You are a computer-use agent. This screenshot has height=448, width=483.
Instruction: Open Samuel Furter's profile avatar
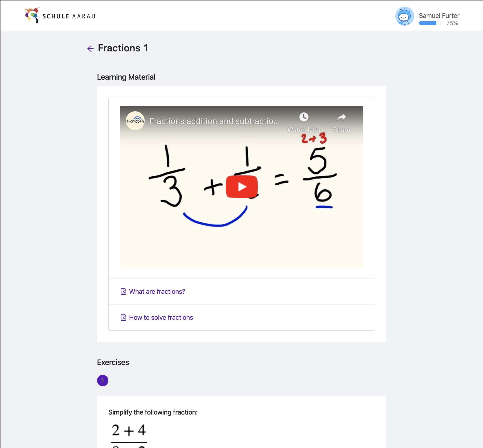[405, 16]
